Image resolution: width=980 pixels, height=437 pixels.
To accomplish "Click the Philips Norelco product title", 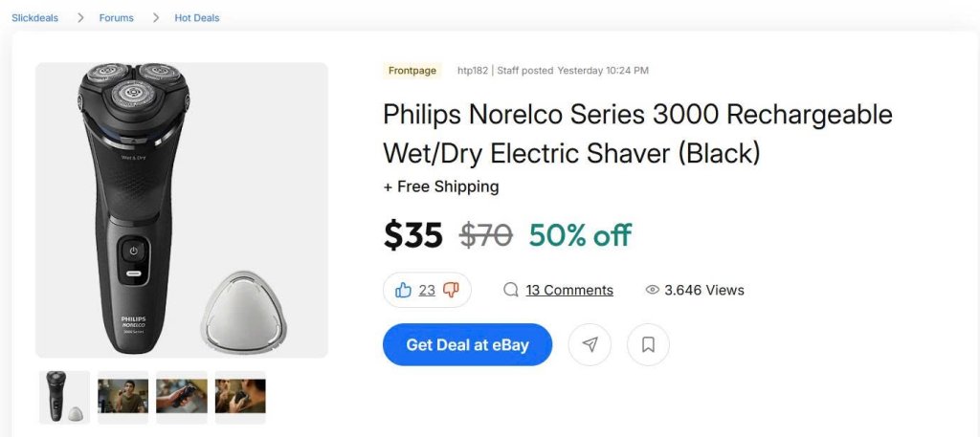I will tap(637, 133).
